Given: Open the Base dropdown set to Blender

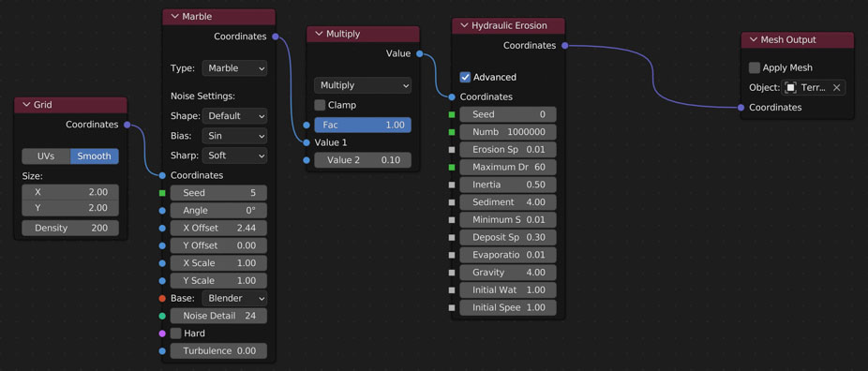Looking at the screenshot, I should pos(234,298).
